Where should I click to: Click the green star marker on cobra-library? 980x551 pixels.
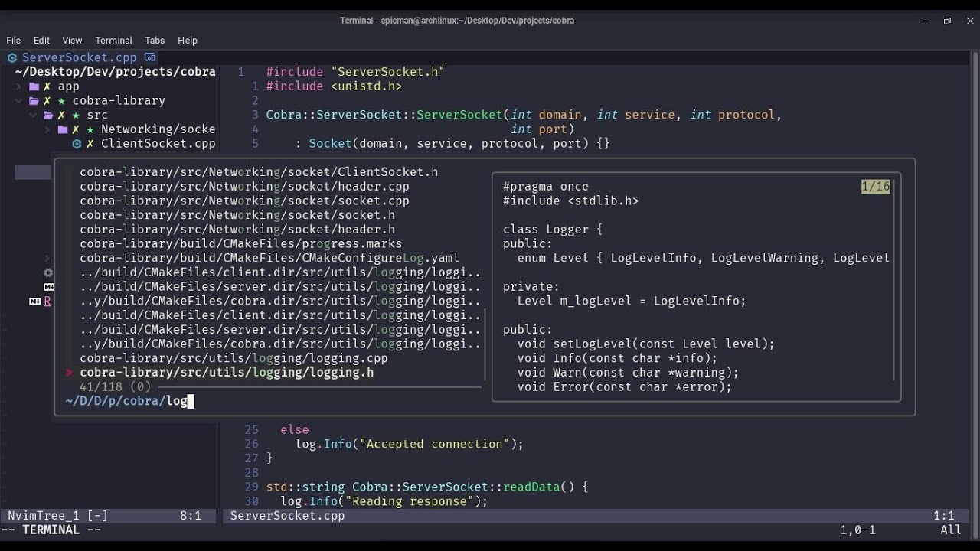pos(62,101)
